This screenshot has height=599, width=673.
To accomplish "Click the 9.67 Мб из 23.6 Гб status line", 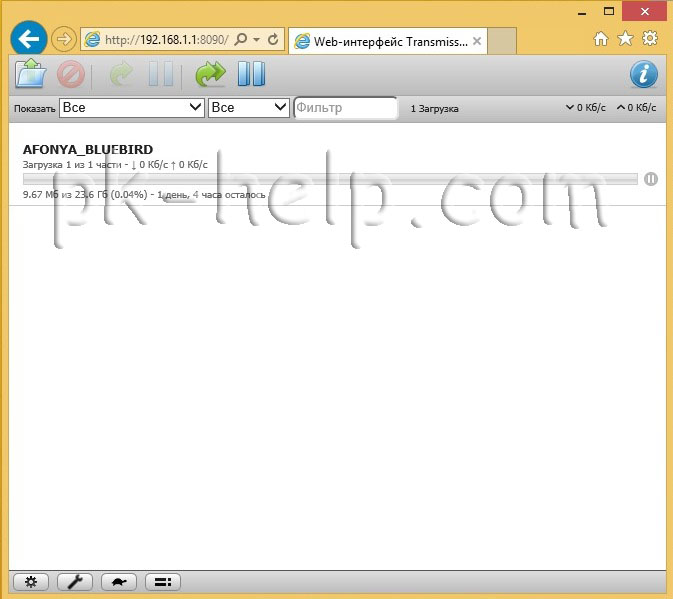I will (144, 195).
